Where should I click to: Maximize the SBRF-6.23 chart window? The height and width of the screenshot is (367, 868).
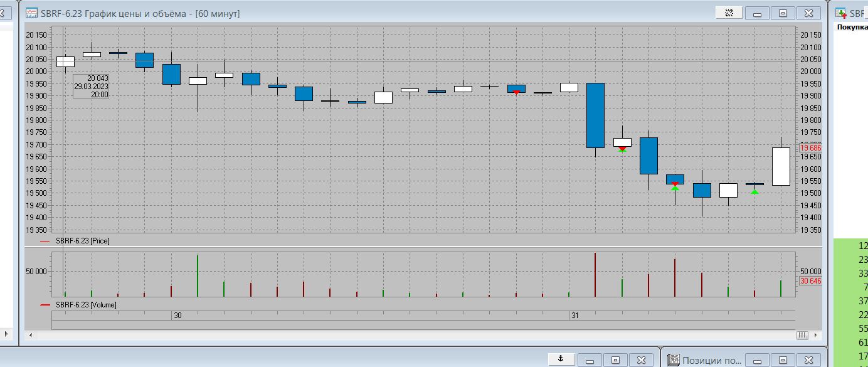tap(783, 13)
